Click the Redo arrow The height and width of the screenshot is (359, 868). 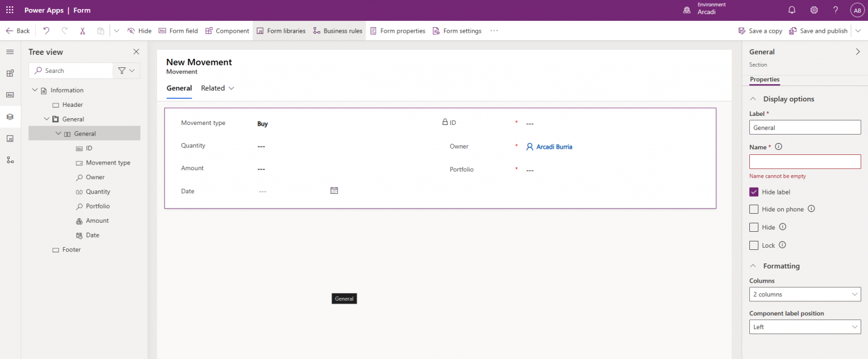(64, 31)
